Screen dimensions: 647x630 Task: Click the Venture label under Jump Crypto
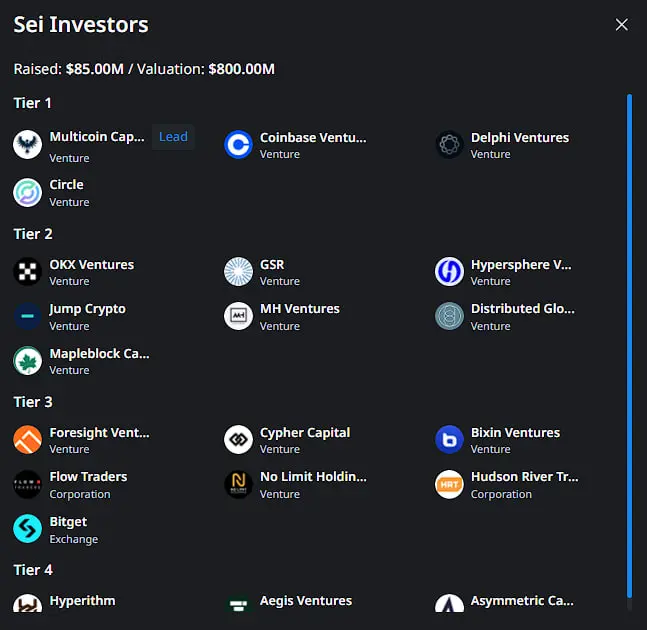coord(69,326)
